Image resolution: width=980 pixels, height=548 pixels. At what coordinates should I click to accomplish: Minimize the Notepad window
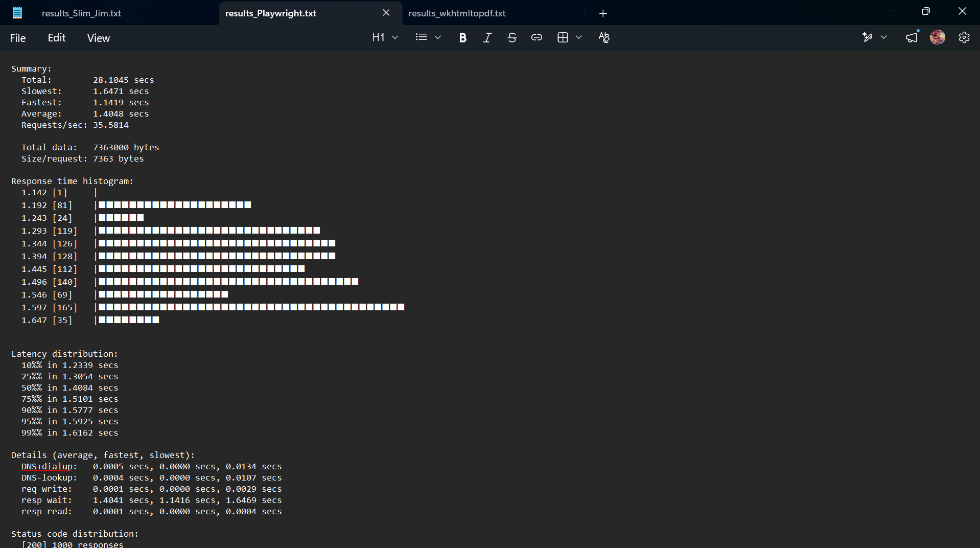point(891,11)
